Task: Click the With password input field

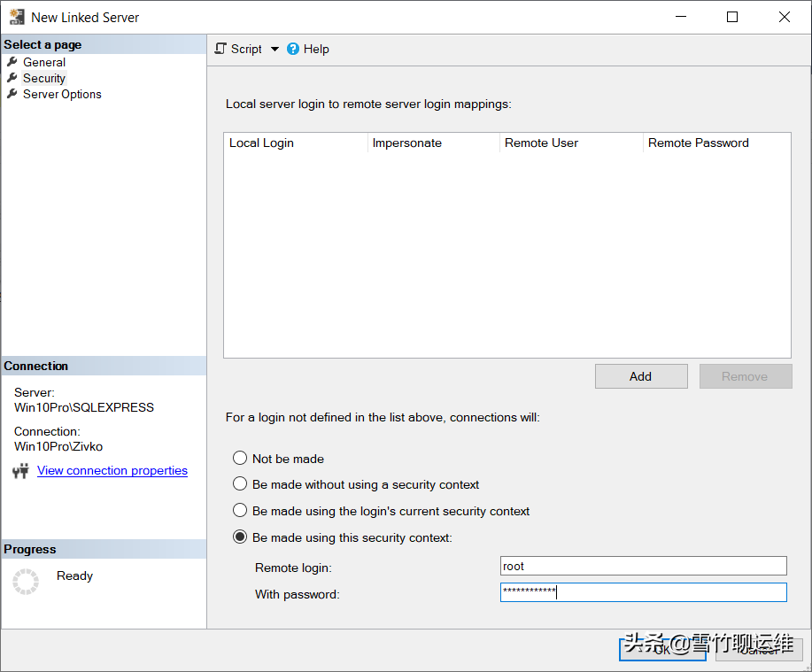Action: (x=642, y=592)
